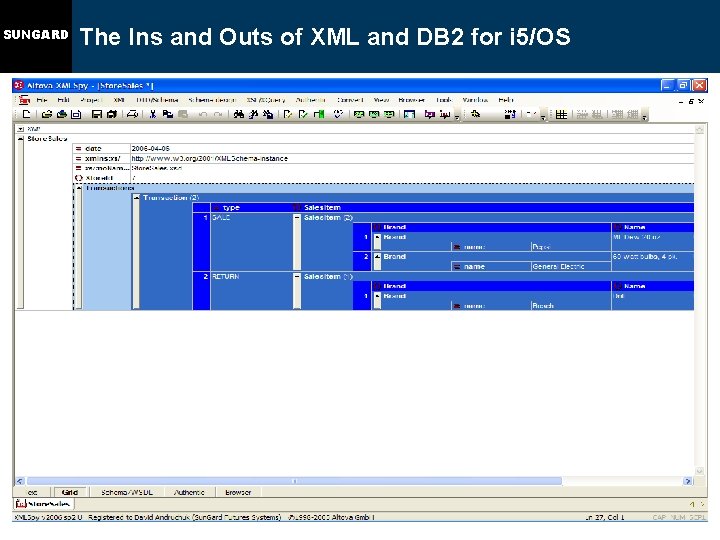The height and width of the screenshot is (540, 720).
Task: Open the Help menu
Action: coord(506,100)
